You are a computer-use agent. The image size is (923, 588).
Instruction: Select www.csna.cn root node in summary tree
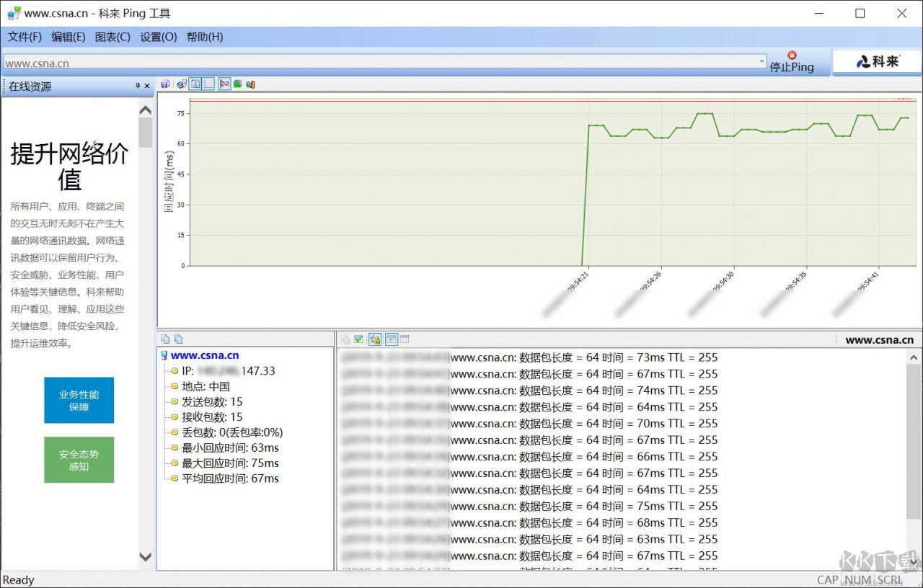click(x=205, y=355)
